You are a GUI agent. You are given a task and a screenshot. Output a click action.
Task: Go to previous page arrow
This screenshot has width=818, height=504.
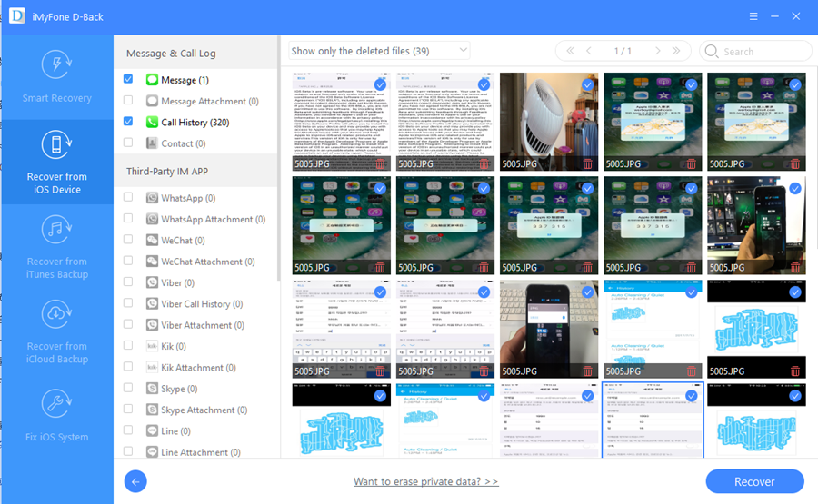pos(589,51)
